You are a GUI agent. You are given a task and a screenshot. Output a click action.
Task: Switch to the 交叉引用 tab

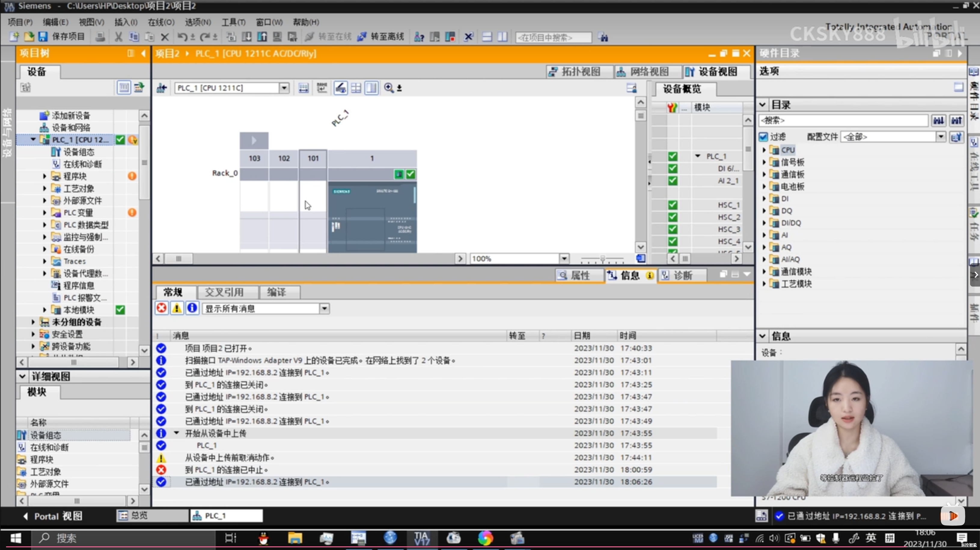click(224, 292)
